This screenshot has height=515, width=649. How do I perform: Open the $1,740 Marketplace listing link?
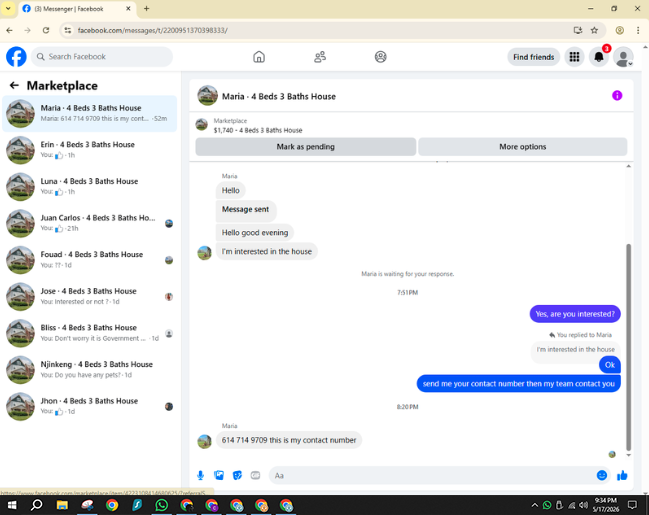tap(258, 130)
